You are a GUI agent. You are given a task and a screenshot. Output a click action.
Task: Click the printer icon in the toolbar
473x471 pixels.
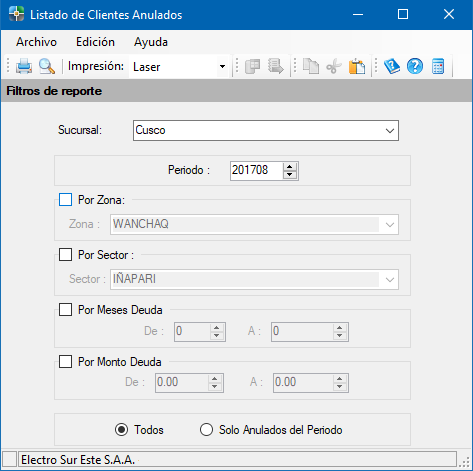pos(24,66)
